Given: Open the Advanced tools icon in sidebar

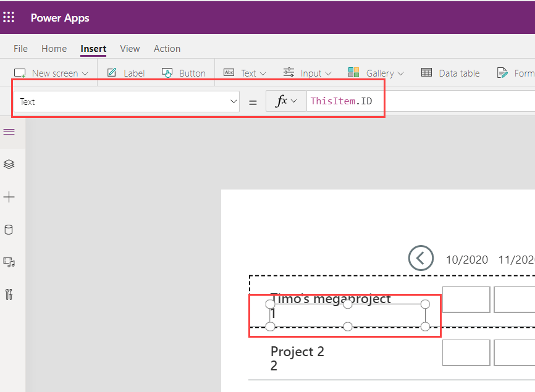Looking at the screenshot, I should point(9,294).
